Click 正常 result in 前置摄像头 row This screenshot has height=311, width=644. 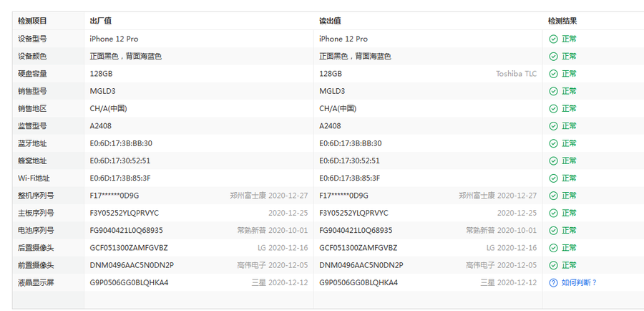(570, 265)
